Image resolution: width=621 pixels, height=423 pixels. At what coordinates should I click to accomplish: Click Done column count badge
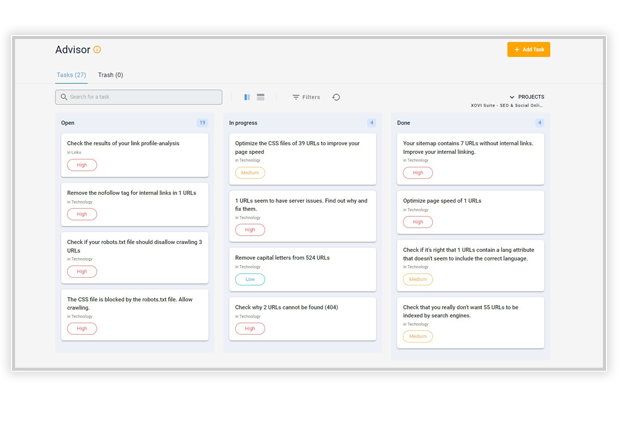[540, 123]
